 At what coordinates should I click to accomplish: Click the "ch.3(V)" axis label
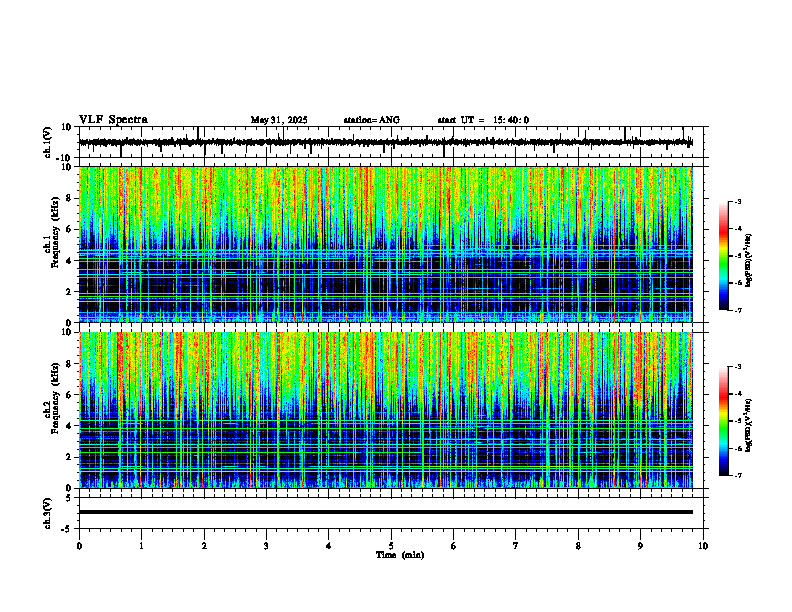tap(48, 513)
